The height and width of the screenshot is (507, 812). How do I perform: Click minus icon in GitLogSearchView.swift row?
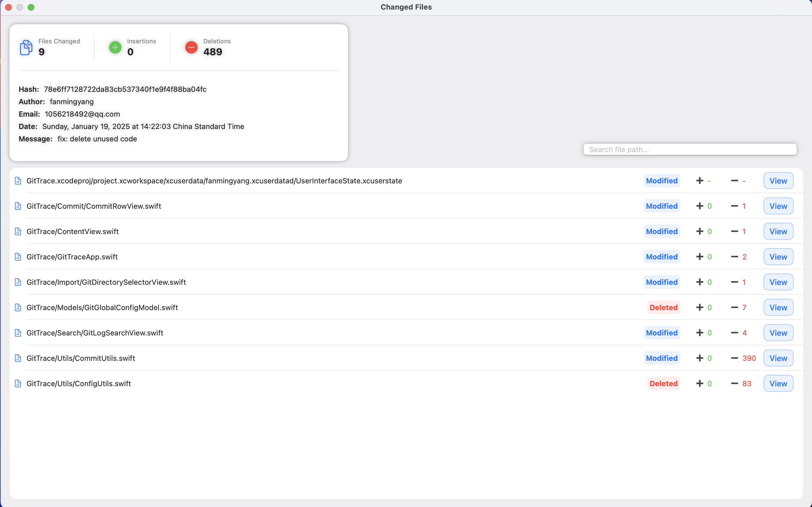[734, 333]
